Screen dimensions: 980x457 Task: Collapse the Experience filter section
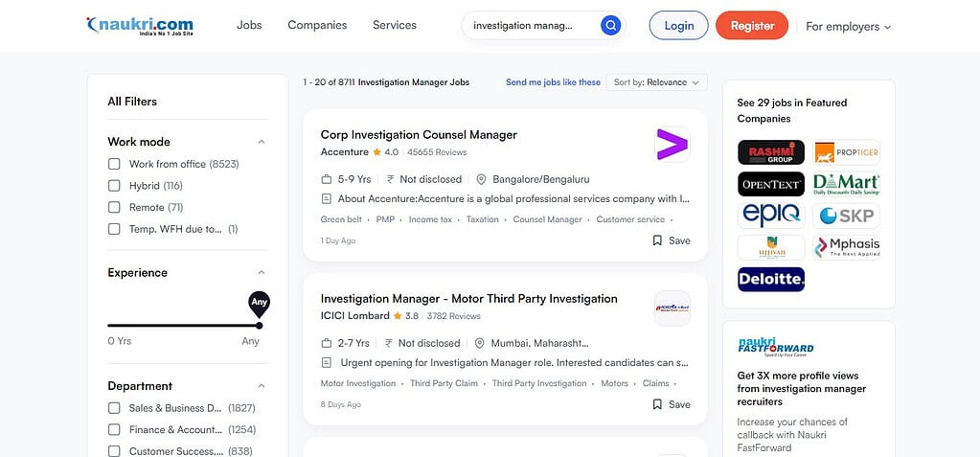[x=262, y=273]
